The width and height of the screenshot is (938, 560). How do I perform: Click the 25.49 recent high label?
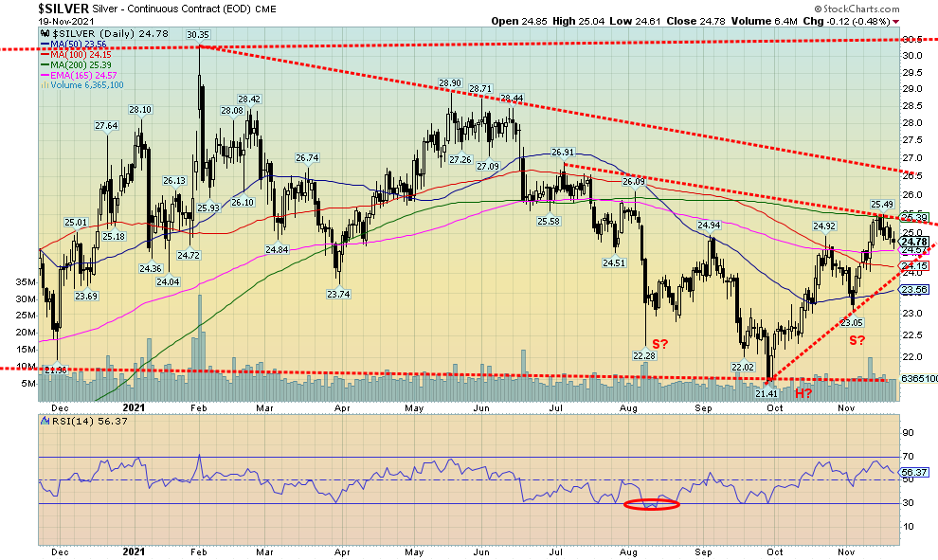tap(882, 205)
